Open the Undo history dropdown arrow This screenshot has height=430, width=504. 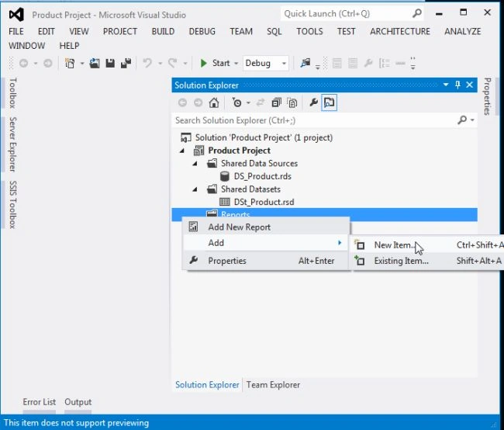click(x=160, y=64)
